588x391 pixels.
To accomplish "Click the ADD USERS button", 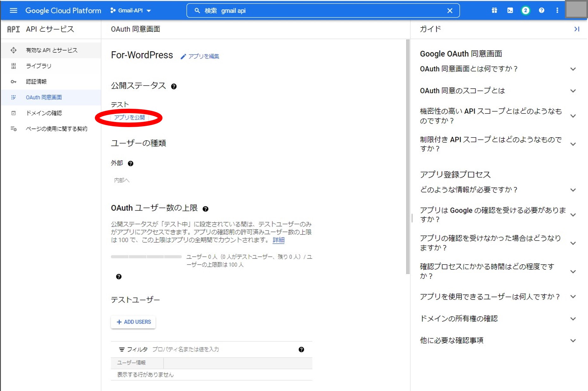I will [x=133, y=322].
